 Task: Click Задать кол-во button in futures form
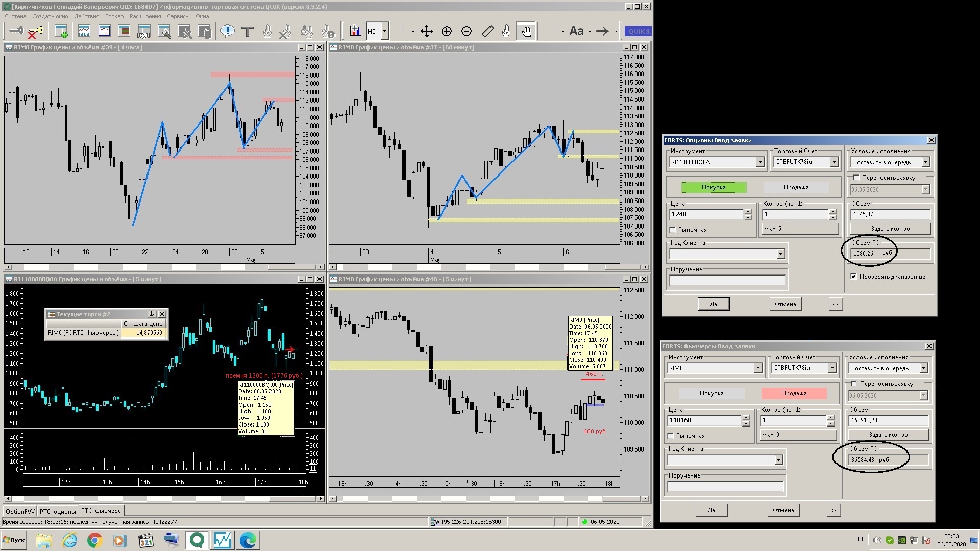click(x=888, y=435)
